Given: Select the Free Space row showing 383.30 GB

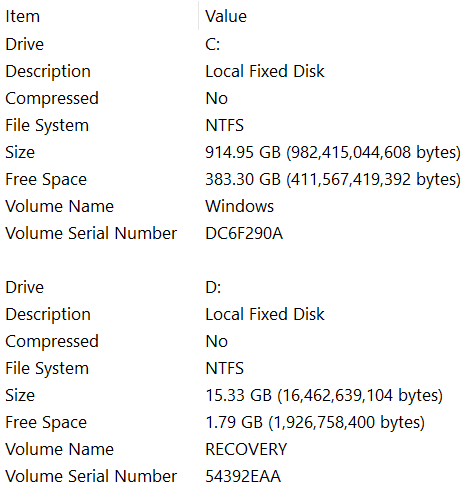Looking at the screenshot, I should coord(235,179).
